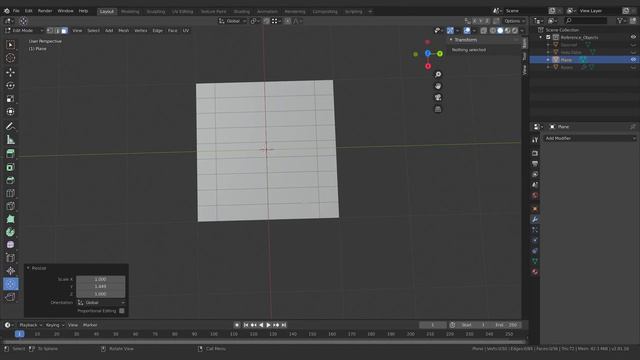Screen dimensions: 640x360
Task: Switch perspective/orthographic grid icon
Action: point(438,109)
